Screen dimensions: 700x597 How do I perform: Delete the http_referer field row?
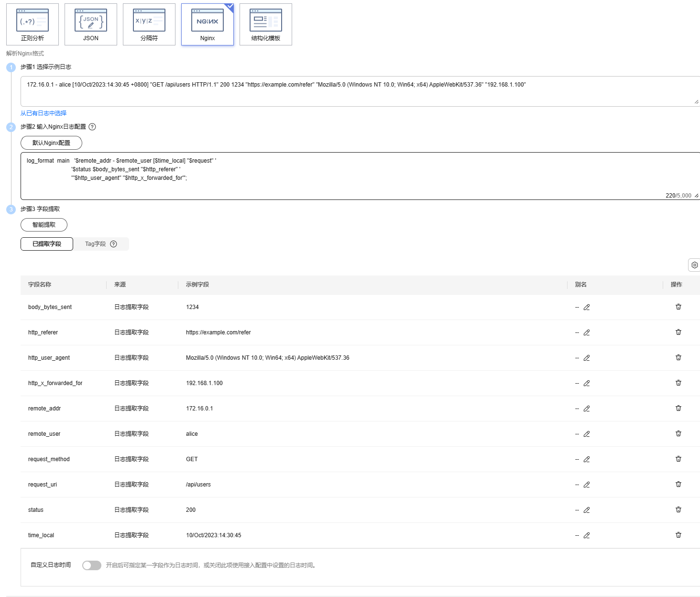[678, 332]
